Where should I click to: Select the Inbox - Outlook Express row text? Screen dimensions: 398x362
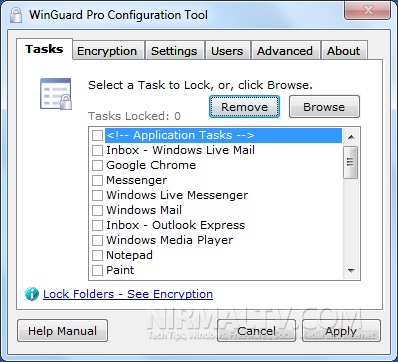(176, 225)
